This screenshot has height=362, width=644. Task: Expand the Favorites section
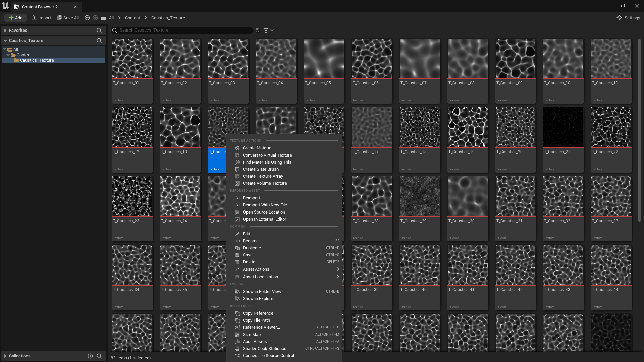coord(5,30)
